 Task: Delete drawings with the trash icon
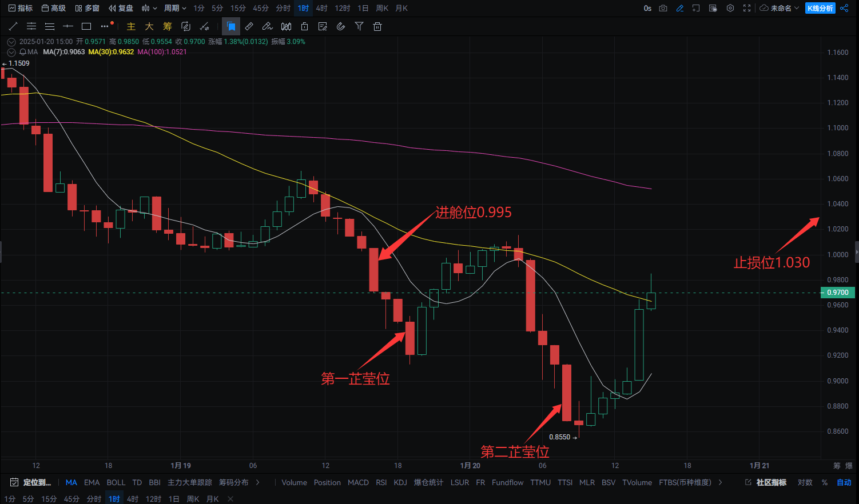tap(377, 26)
